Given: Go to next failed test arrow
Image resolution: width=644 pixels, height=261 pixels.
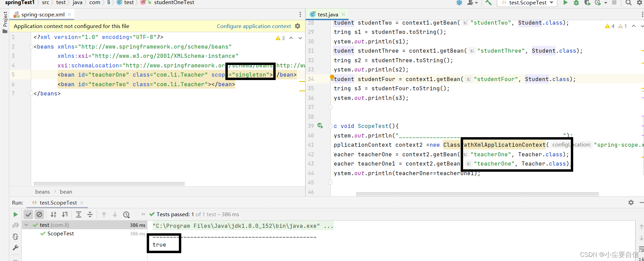Looking at the screenshot, I should pos(115,214).
